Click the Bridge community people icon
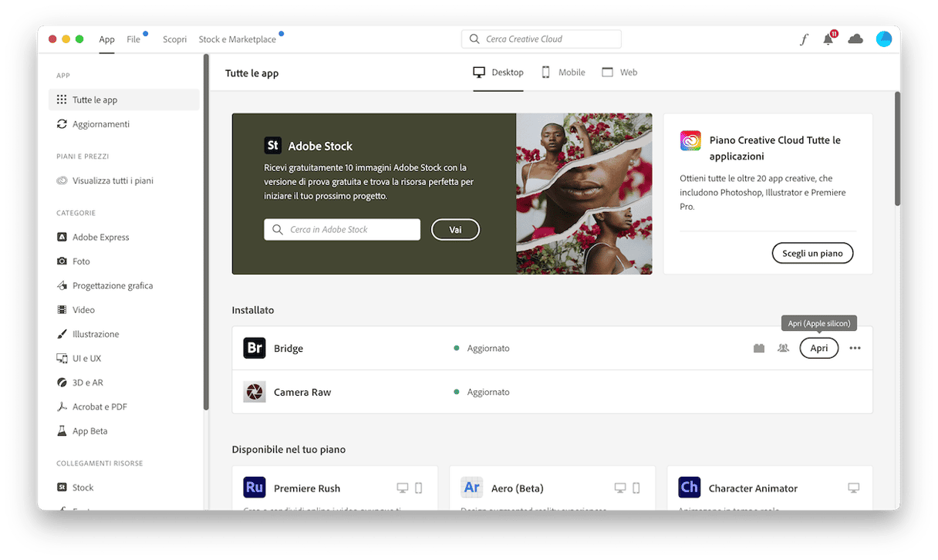This screenshot has height=560, width=938. coord(784,349)
